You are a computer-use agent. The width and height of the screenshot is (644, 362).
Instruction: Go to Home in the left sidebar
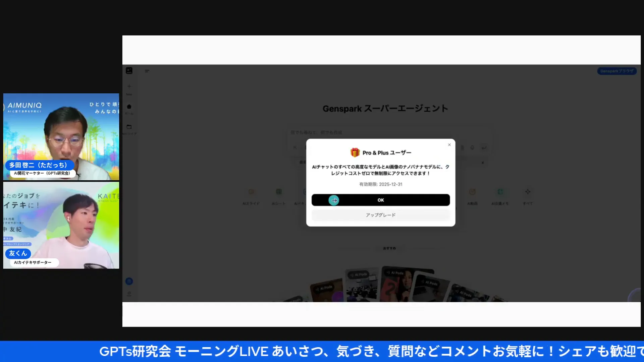tap(129, 107)
